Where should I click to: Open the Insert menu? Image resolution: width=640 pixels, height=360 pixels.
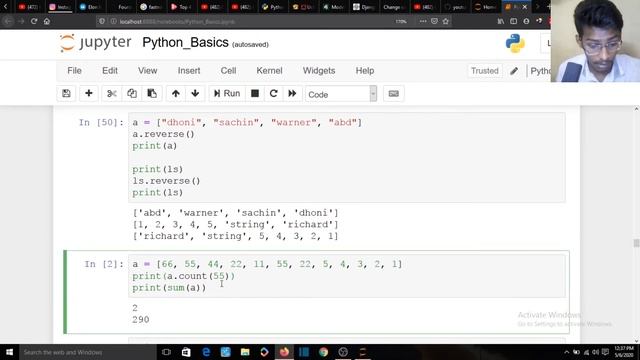tap(189, 71)
